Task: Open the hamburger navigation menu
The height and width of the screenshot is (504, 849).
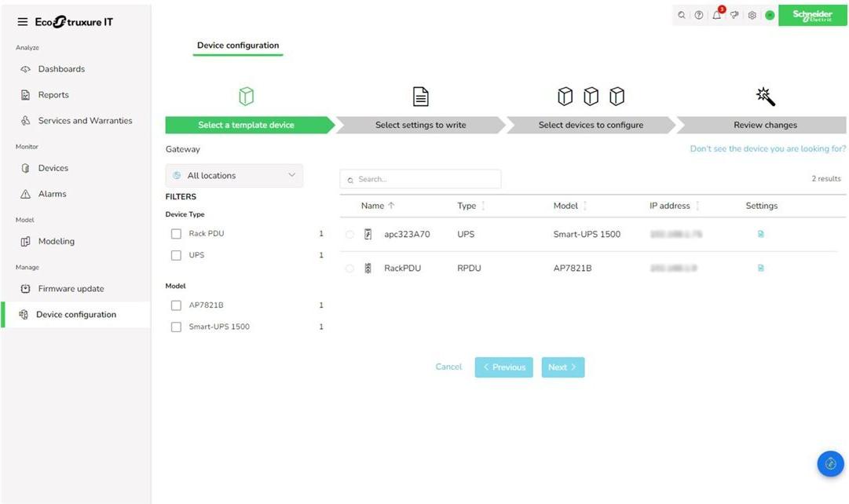Action: 22,22
